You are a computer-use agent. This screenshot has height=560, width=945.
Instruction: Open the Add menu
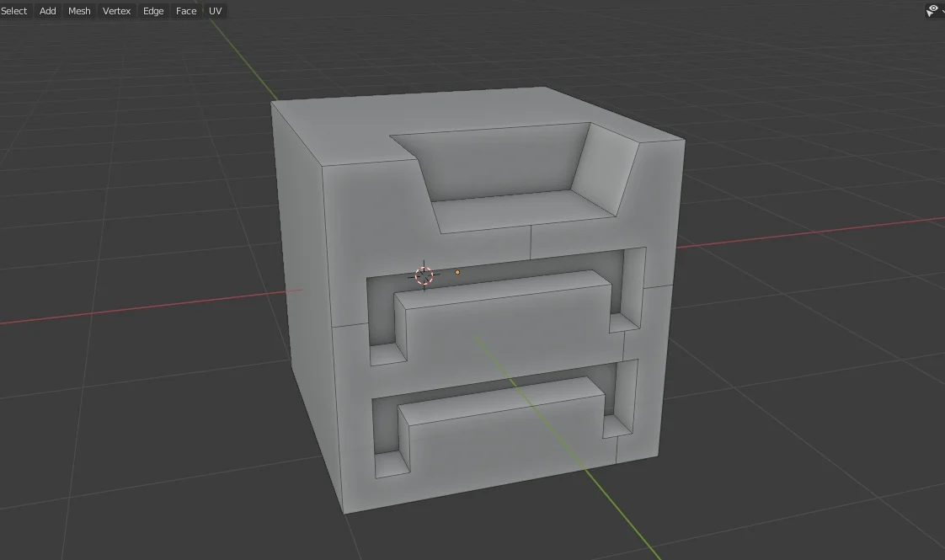point(48,11)
